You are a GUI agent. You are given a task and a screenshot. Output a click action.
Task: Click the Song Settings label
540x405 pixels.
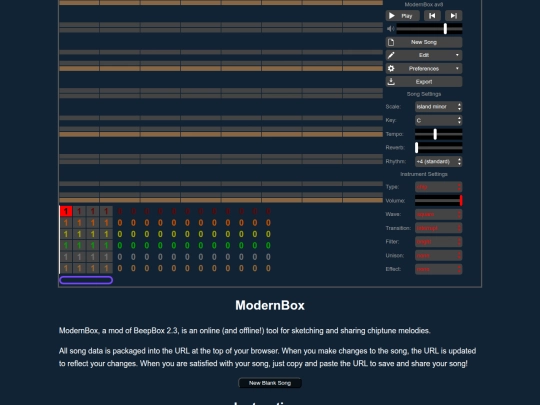pyautogui.click(x=424, y=94)
